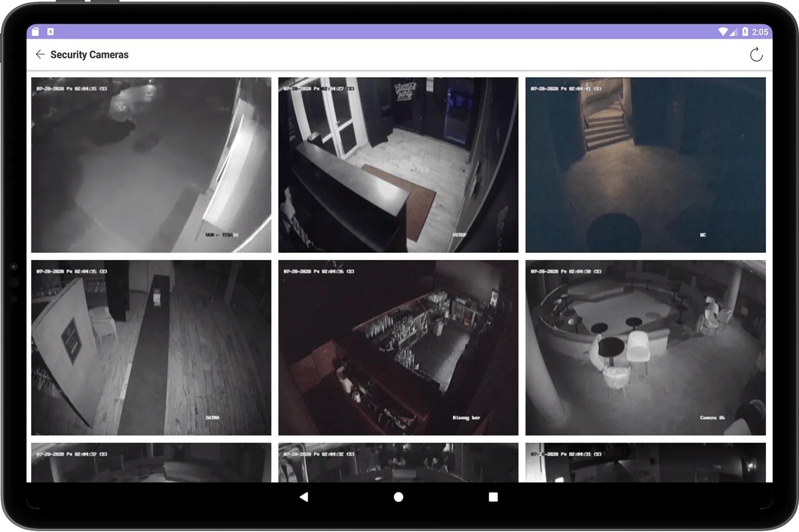This screenshot has height=532, width=799.
Task: Tap the cellular signal strength icon
Action: click(733, 32)
